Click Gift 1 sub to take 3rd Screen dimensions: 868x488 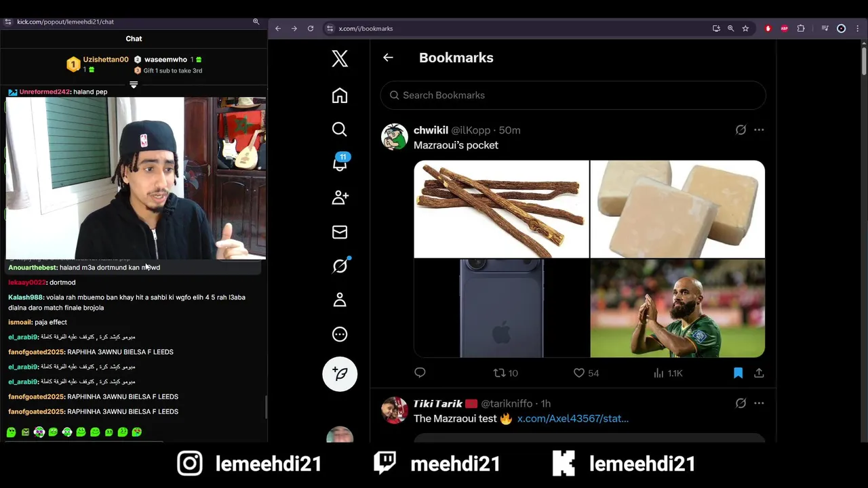pyautogui.click(x=172, y=70)
